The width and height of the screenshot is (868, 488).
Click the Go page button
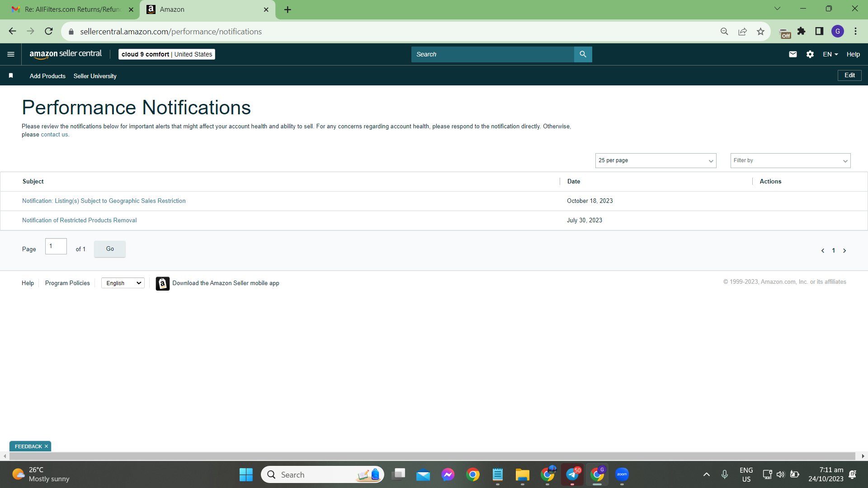110,249
